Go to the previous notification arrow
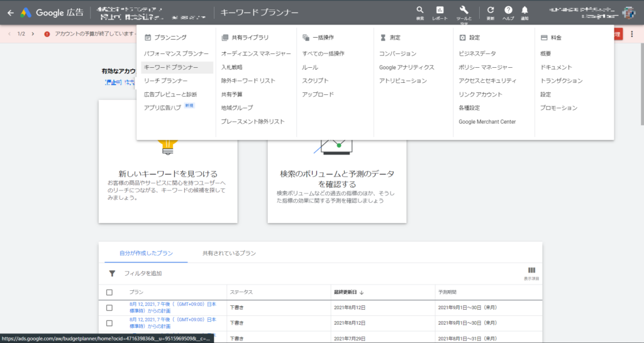 pyautogui.click(x=9, y=34)
